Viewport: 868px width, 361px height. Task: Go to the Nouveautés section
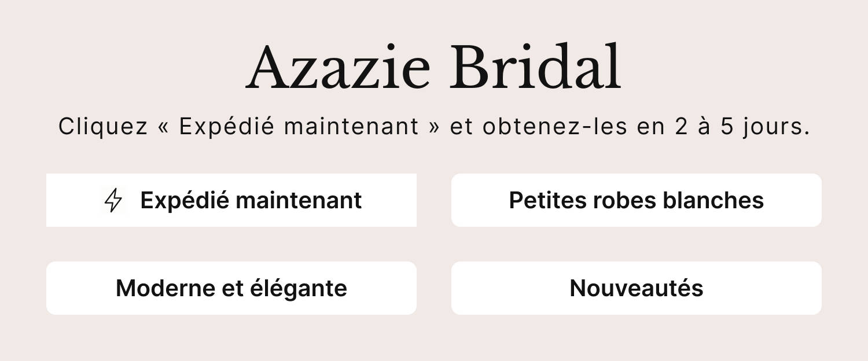point(636,288)
